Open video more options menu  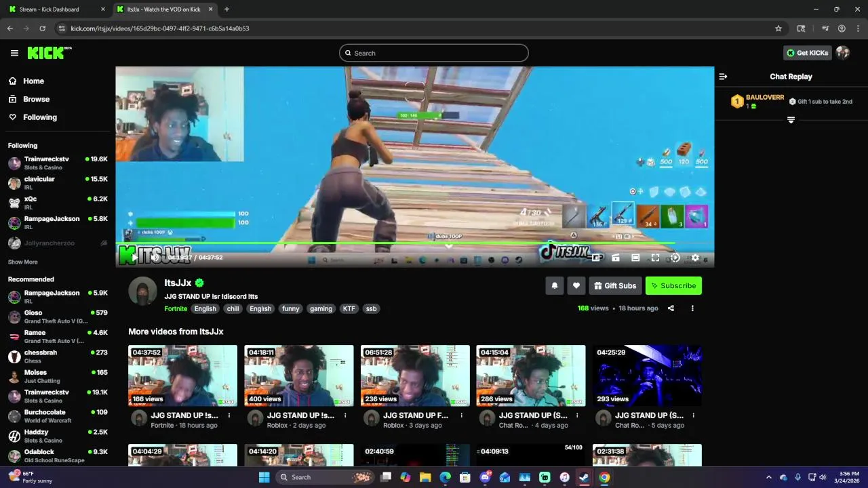(692, 308)
